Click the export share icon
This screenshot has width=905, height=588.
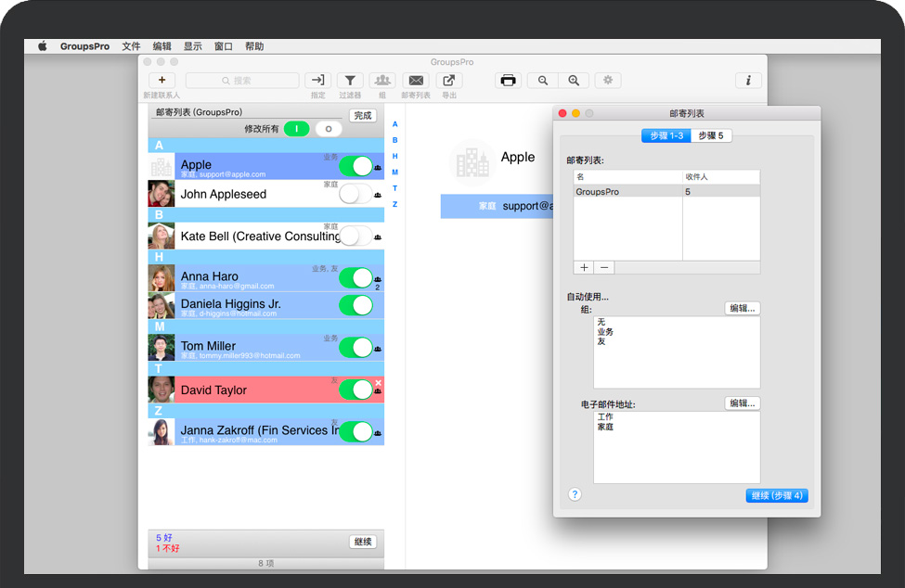coord(449,81)
